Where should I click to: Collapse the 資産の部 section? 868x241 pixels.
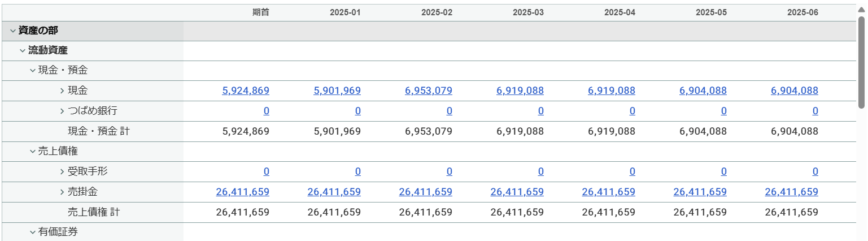tap(13, 31)
